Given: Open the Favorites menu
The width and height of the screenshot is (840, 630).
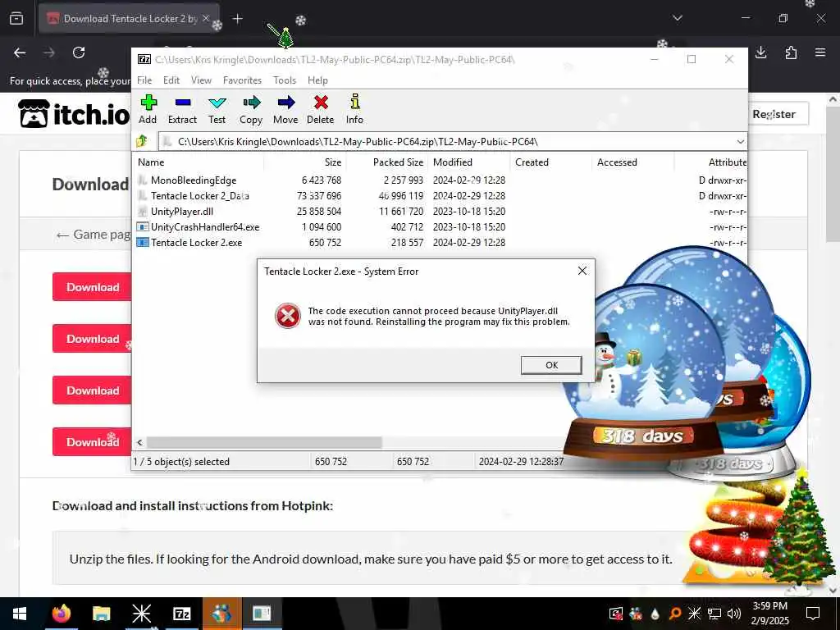Looking at the screenshot, I should point(242,80).
